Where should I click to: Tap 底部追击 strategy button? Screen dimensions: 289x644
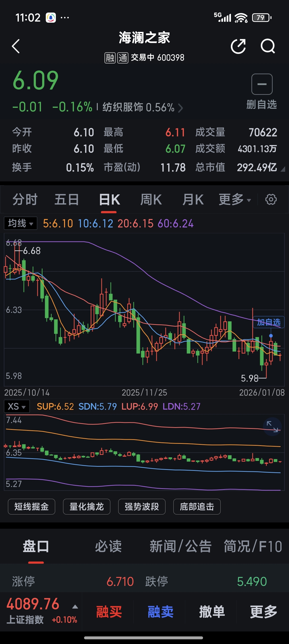point(197,507)
